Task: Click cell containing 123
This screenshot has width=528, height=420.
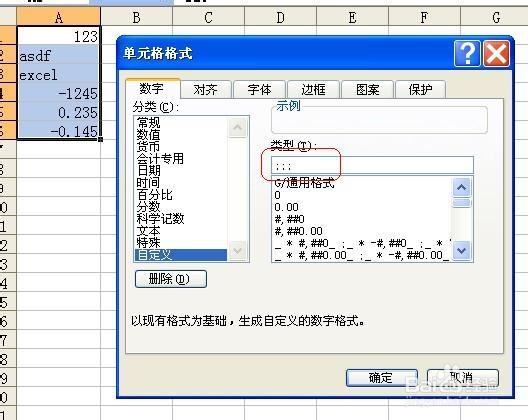Action: pos(59,36)
